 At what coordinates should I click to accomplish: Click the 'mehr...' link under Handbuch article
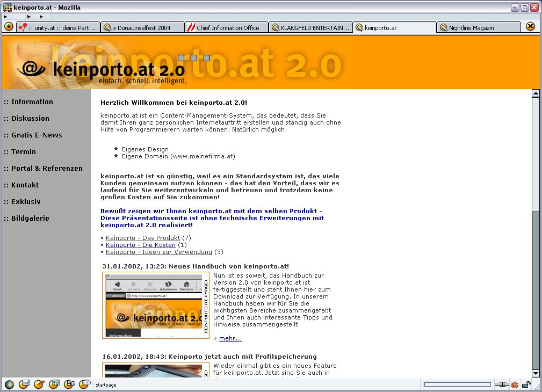pos(230,338)
